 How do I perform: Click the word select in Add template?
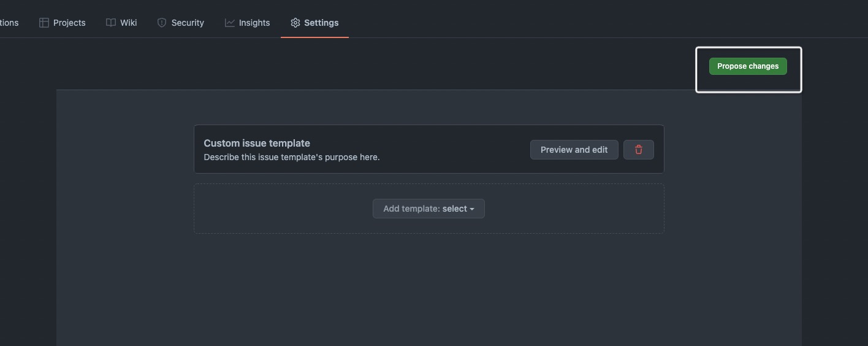(x=455, y=209)
